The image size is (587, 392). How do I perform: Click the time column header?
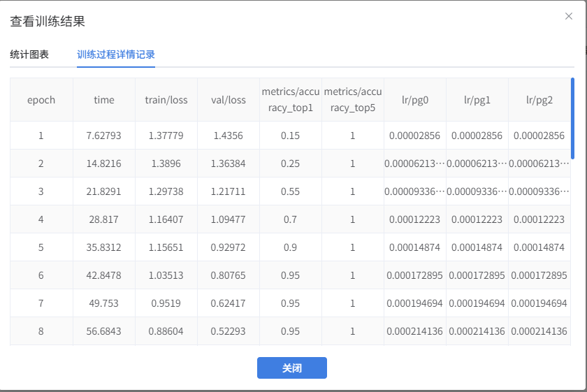pos(104,100)
